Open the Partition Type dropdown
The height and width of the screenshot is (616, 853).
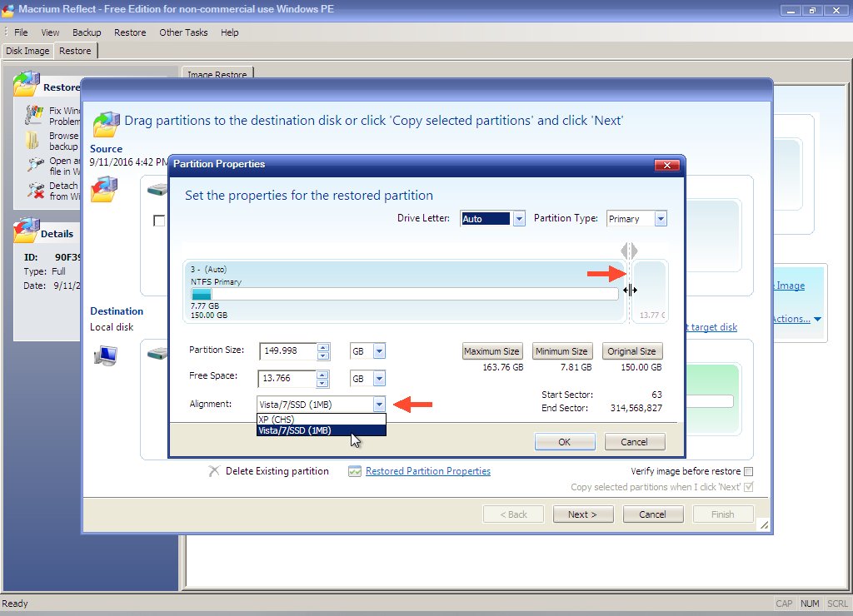click(x=661, y=219)
